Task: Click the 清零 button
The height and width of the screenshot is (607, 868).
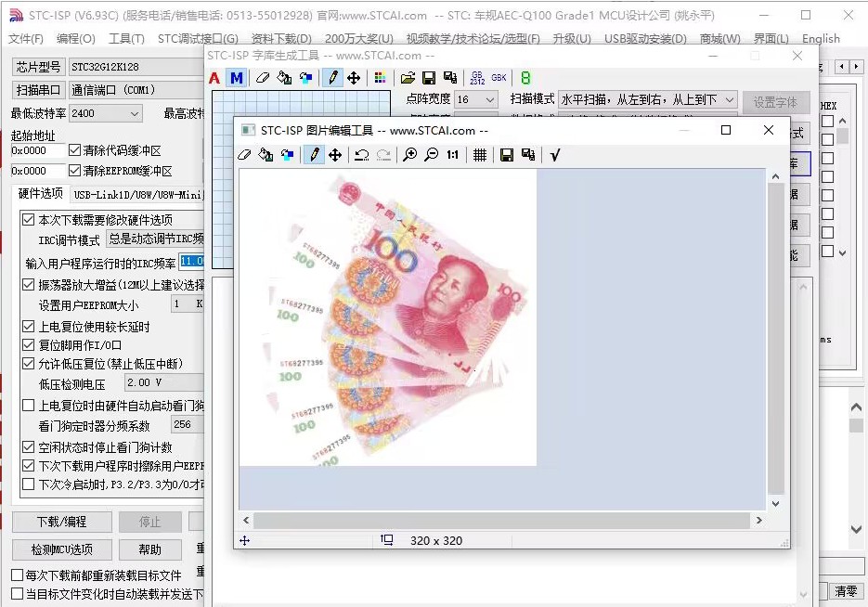Action: point(846,591)
